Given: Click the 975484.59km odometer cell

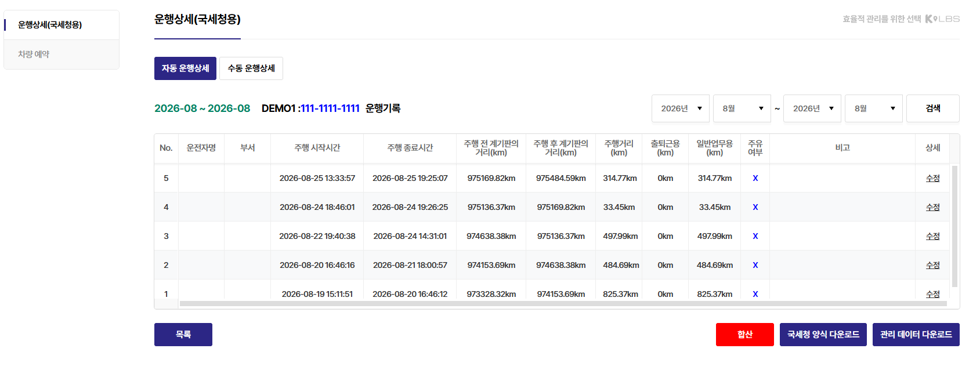Looking at the screenshot, I should (561, 178).
